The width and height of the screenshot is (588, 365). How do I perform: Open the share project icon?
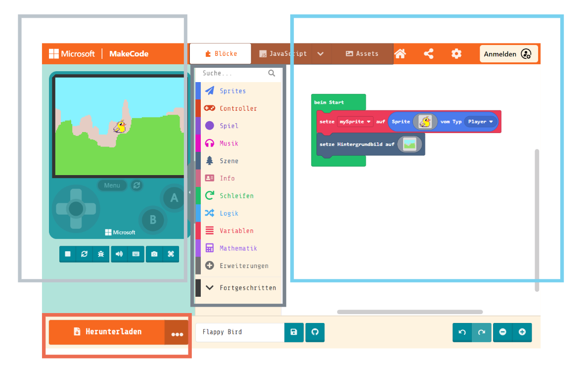coord(428,54)
